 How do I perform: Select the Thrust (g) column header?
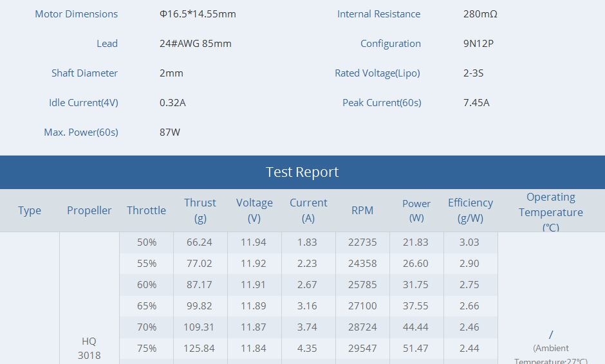tap(200, 210)
